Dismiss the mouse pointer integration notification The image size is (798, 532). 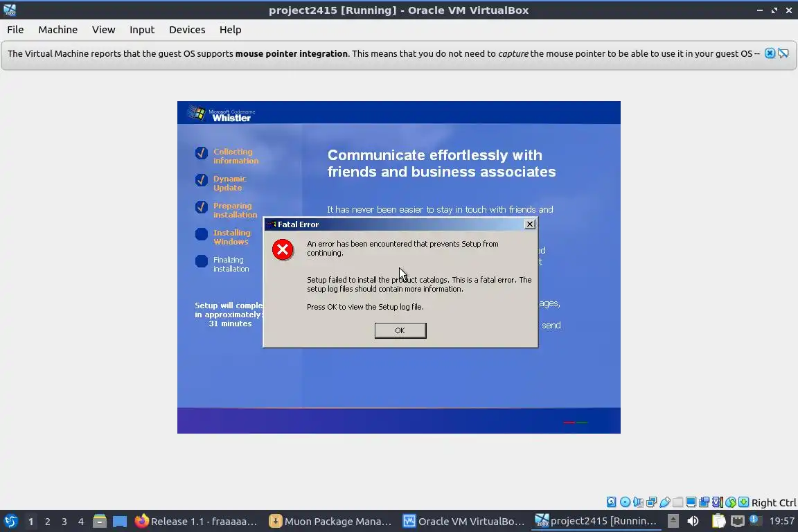click(x=770, y=53)
